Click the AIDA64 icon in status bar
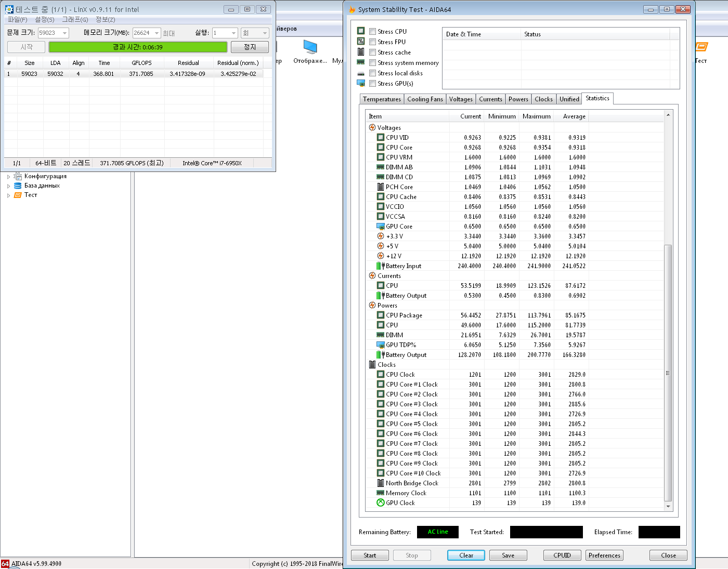This screenshot has height=569, width=728. (x=5, y=564)
